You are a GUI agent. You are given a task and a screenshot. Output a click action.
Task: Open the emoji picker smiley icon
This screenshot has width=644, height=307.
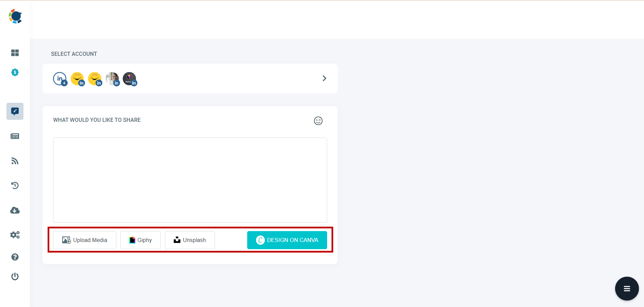(318, 120)
